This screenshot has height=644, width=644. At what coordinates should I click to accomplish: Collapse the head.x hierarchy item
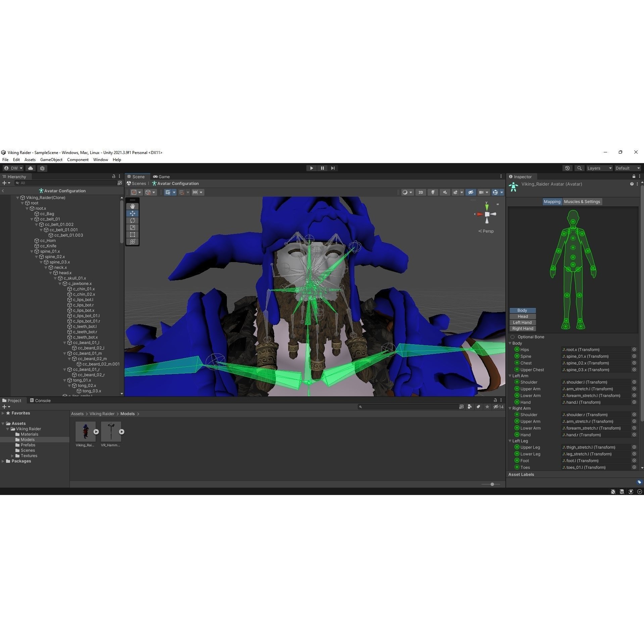pyautogui.click(x=50, y=273)
